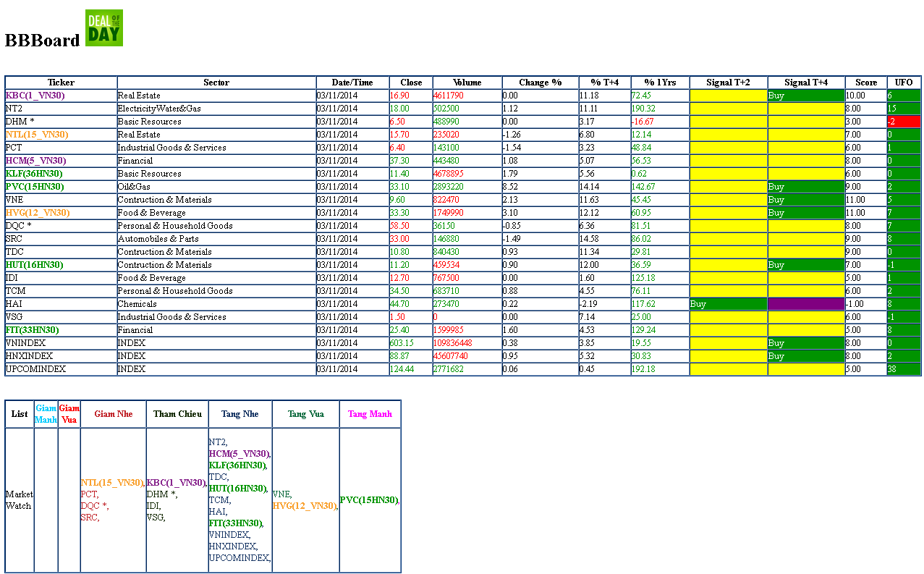Screen dimensions: 924x574
Task: Select the Tham Chieu list header
Action: point(177,414)
